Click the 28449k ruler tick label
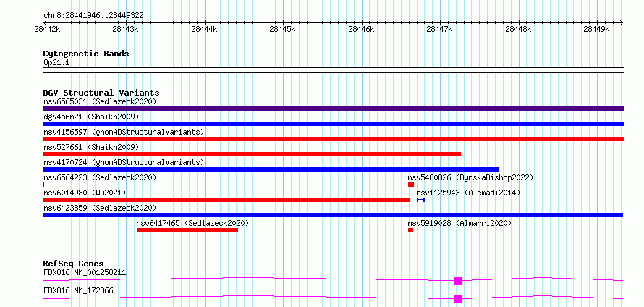644x307 pixels. click(x=597, y=29)
